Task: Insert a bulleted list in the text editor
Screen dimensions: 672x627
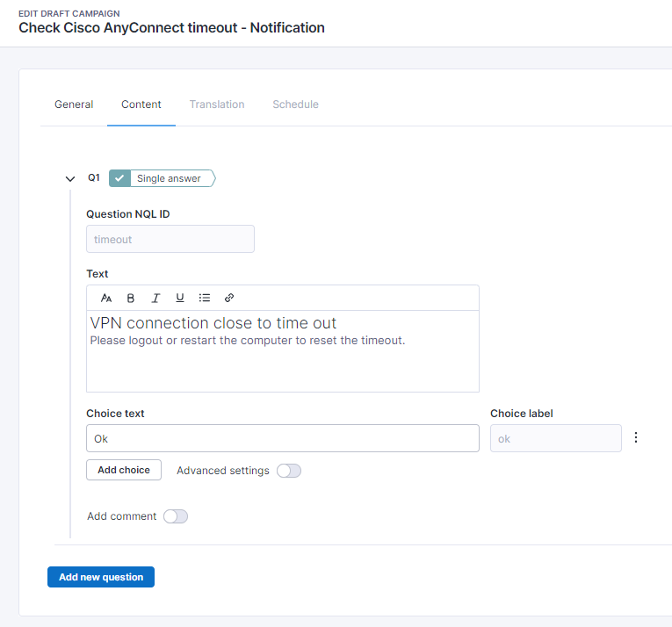Action: 205,298
